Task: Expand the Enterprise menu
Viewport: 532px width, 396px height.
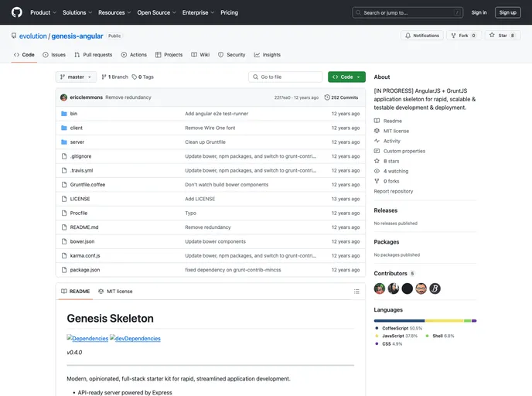Action: (198, 12)
